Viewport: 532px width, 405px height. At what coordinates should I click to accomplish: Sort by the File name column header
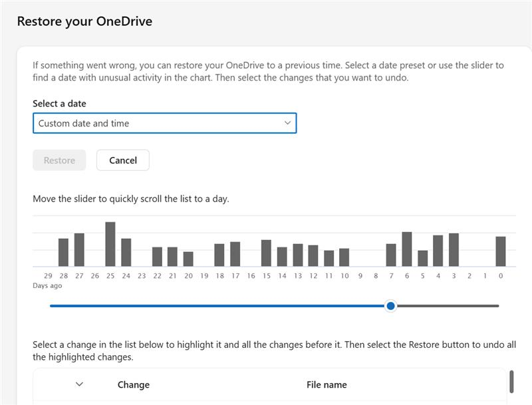(x=327, y=384)
